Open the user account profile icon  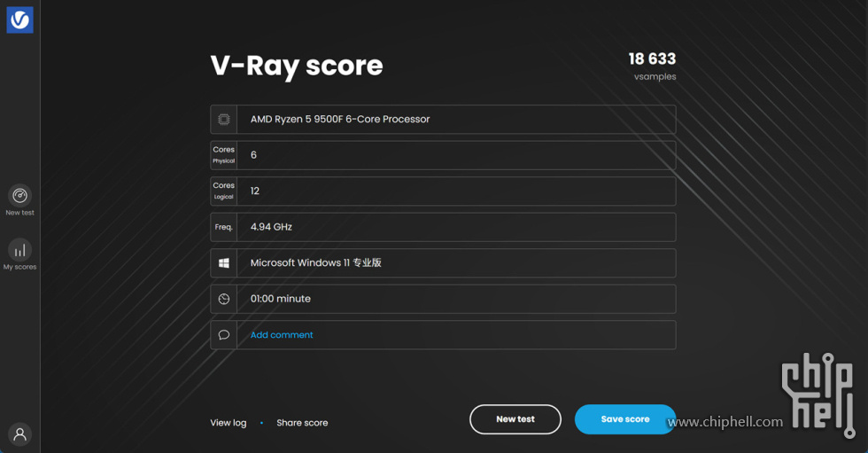click(19, 434)
